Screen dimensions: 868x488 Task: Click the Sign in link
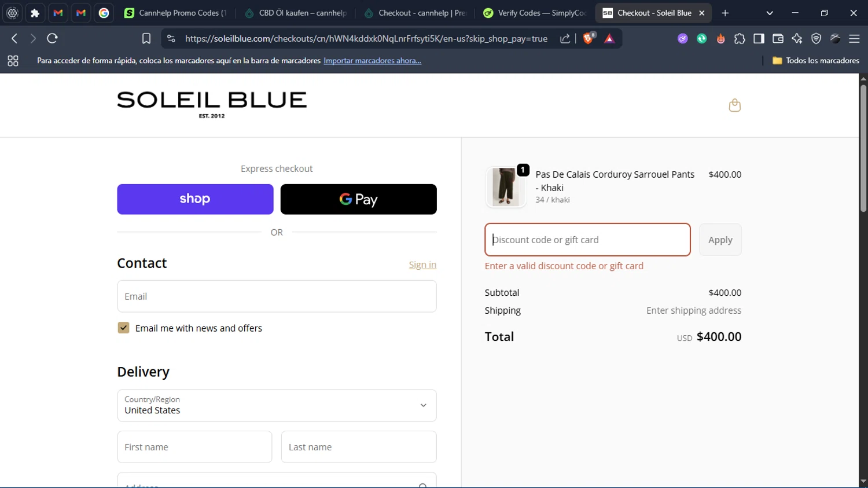[x=422, y=265]
